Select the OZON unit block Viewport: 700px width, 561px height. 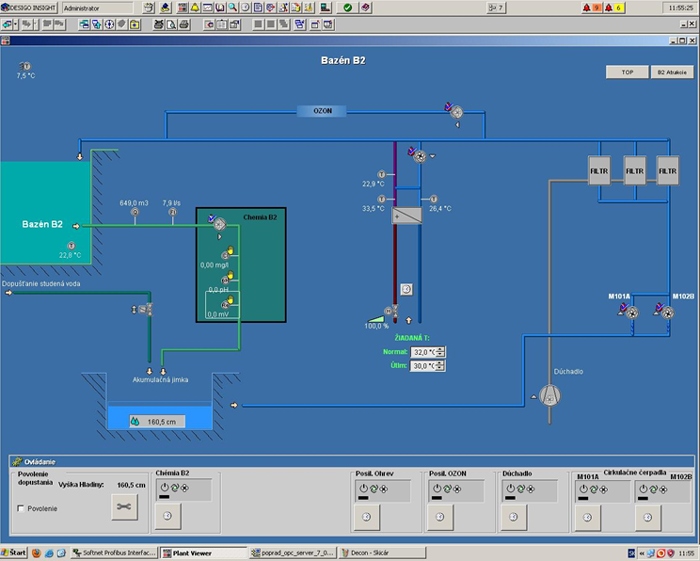click(x=322, y=111)
